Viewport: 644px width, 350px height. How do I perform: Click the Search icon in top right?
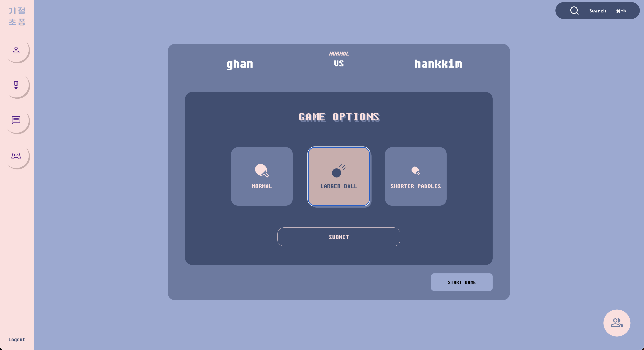coord(574,10)
